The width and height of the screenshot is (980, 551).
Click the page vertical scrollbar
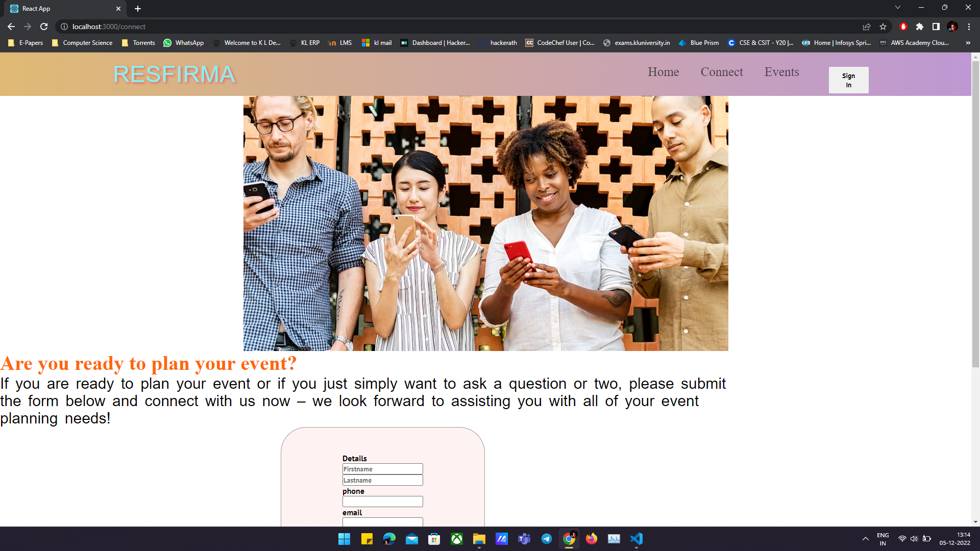(x=975, y=214)
